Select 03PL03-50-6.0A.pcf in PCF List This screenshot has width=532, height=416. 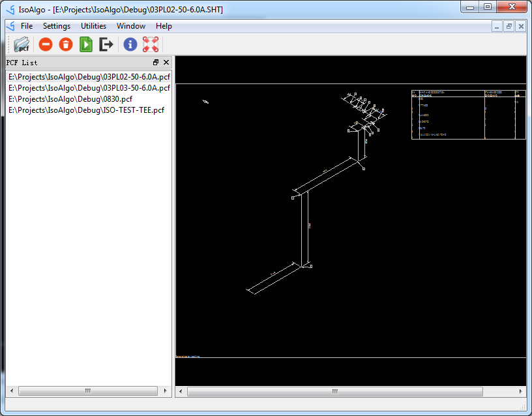tap(89, 88)
